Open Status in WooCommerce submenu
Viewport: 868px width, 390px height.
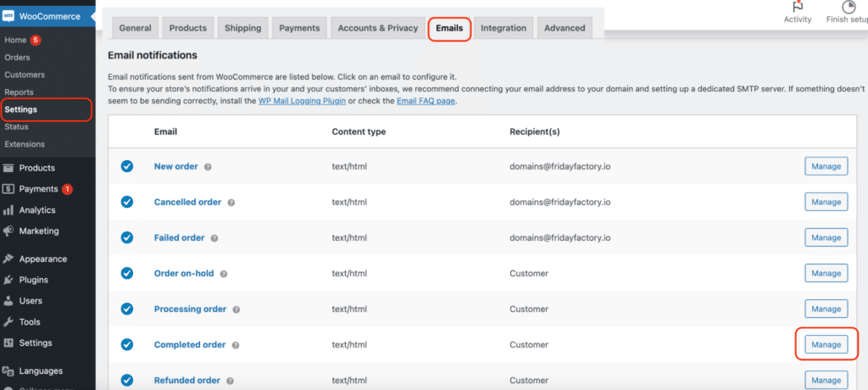coord(17,127)
